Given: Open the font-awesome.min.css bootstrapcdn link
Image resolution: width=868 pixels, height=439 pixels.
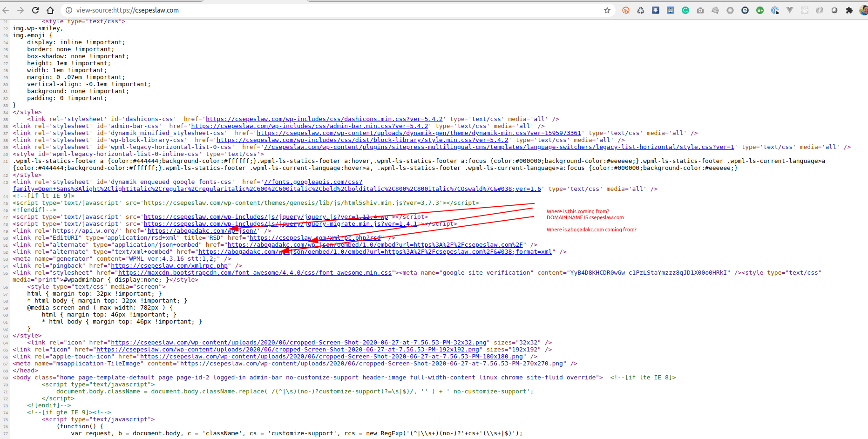Looking at the screenshot, I should (255, 273).
